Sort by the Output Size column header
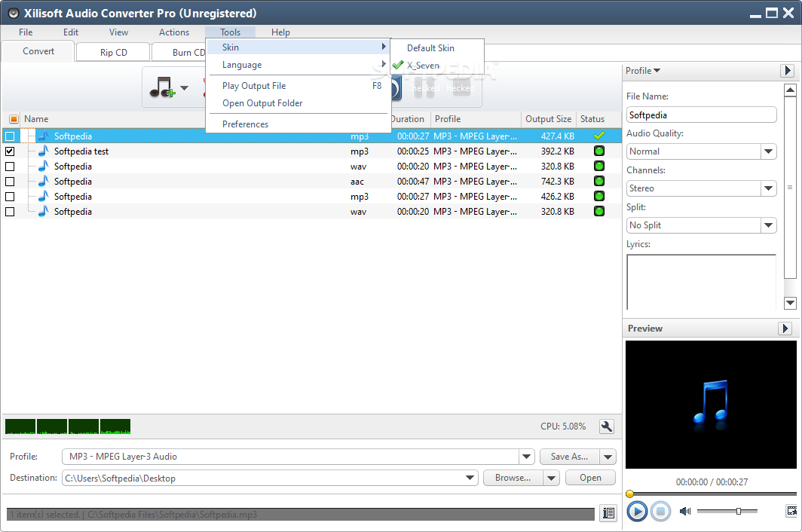Image resolution: width=802 pixels, height=532 pixels. tap(548, 119)
